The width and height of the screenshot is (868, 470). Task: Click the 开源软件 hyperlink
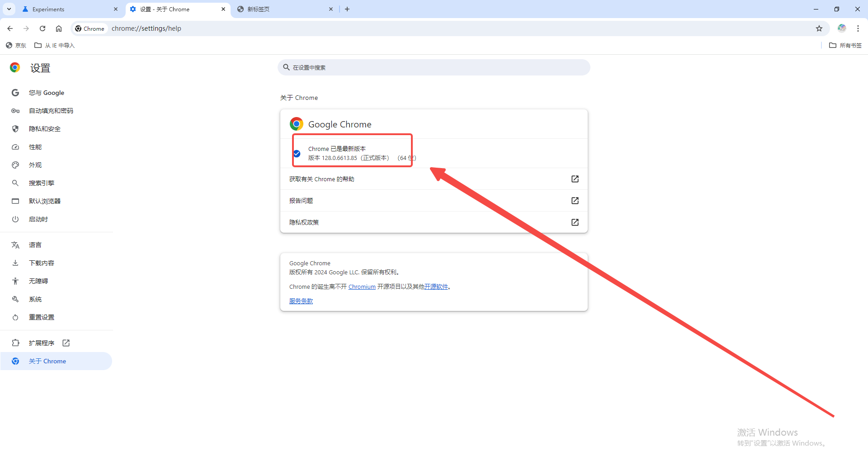pyautogui.click(x=436, y=287)
